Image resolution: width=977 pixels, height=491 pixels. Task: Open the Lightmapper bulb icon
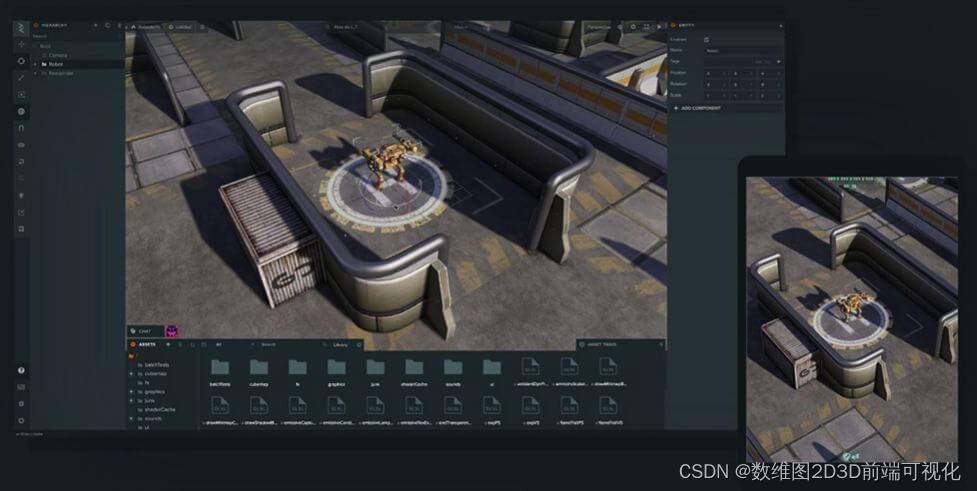(21, 196)
